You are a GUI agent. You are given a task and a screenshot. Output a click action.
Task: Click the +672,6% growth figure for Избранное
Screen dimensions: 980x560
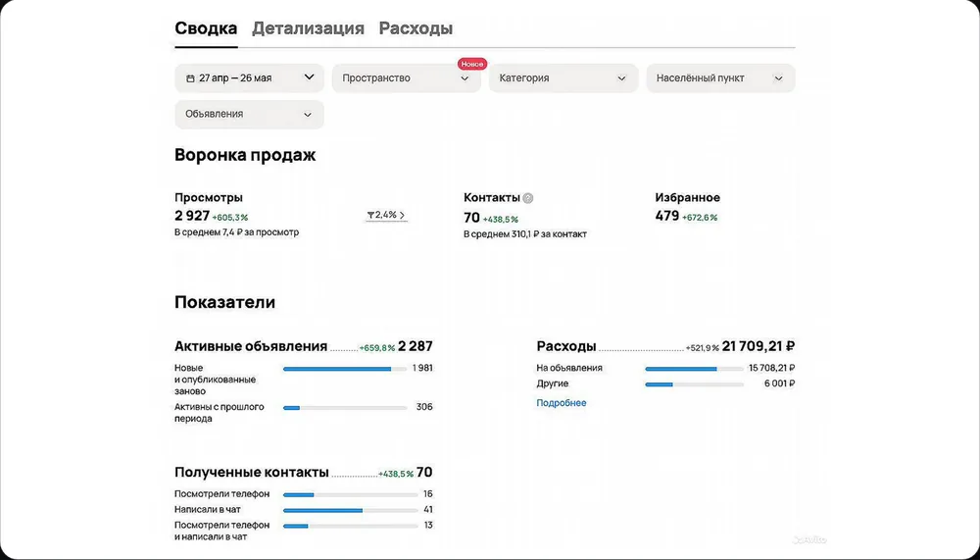700,218
